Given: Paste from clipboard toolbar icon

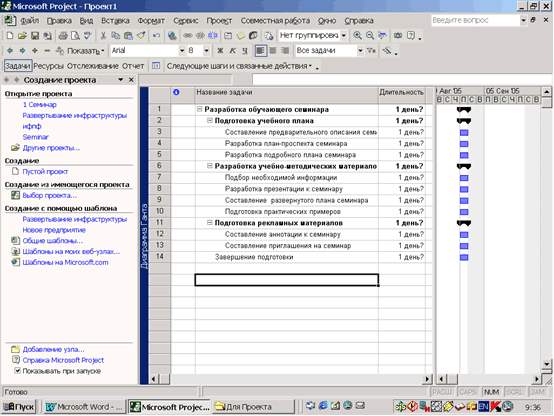Looking at the screenshot, I should [128, 35].
